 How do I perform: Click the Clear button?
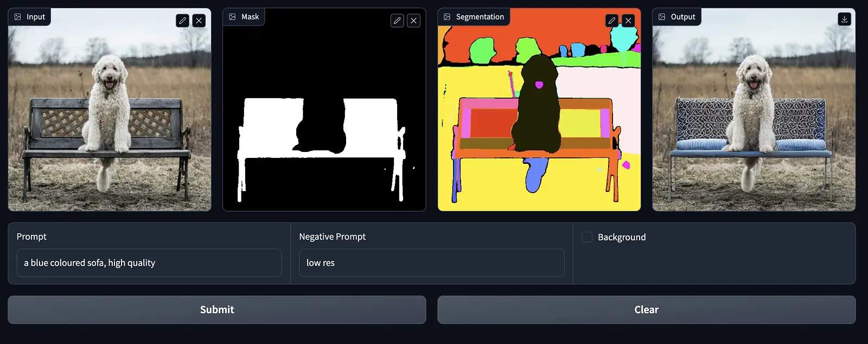647,310
